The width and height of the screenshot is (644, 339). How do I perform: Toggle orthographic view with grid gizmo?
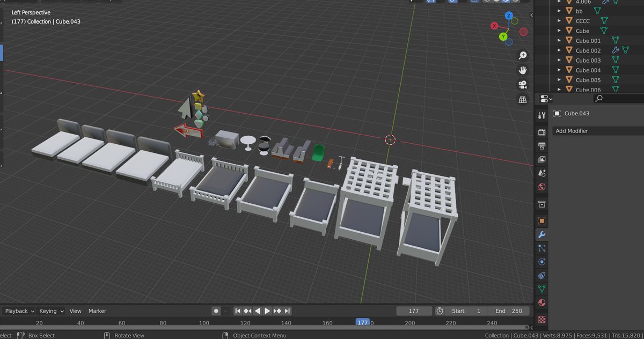click(x=523, y=99)
